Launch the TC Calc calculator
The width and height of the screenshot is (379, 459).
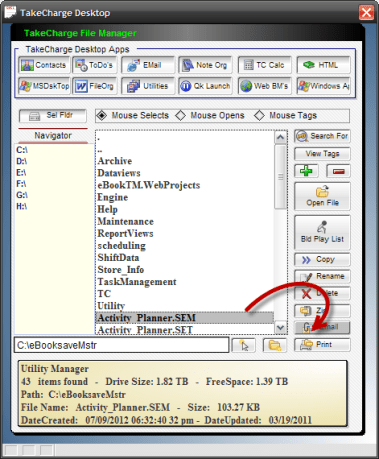(264, 65)
